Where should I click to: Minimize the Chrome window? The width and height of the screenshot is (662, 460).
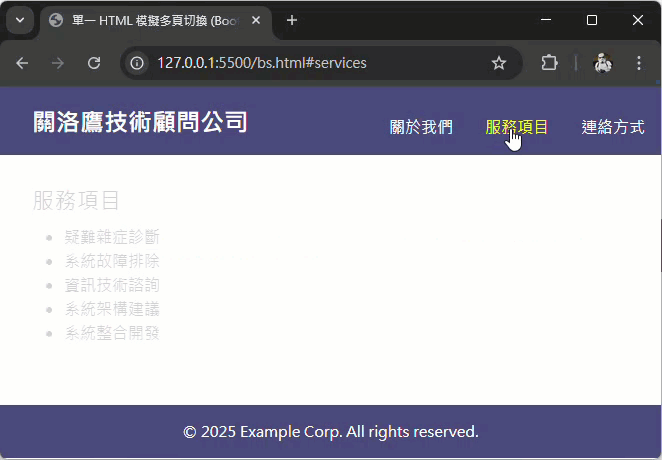546,20
